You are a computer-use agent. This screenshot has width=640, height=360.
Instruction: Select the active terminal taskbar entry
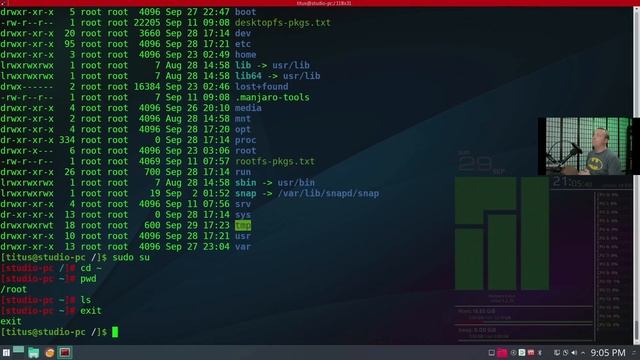point(64,353)
